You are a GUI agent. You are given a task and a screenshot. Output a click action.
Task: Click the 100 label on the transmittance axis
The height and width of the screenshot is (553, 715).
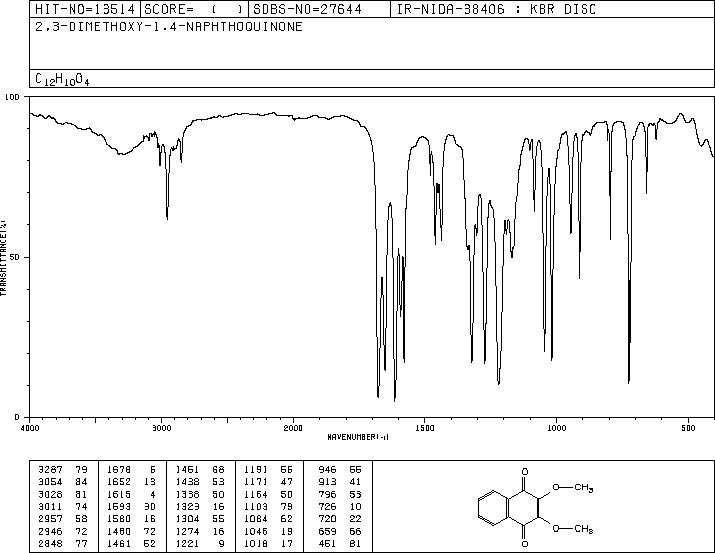(x=12, y=97)
